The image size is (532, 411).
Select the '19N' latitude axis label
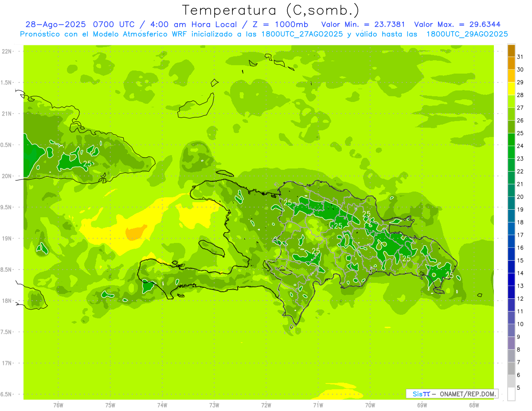[8, 239]
